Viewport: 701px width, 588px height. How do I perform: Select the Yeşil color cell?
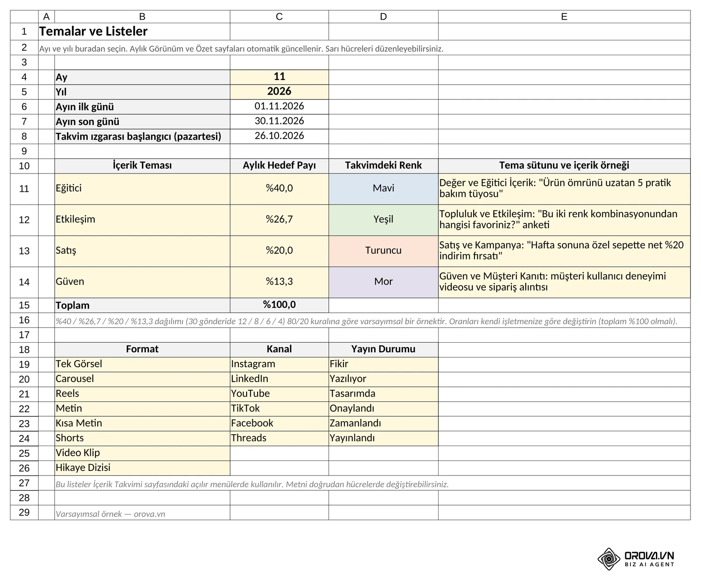pyautogui.click(x=383, y=220)
